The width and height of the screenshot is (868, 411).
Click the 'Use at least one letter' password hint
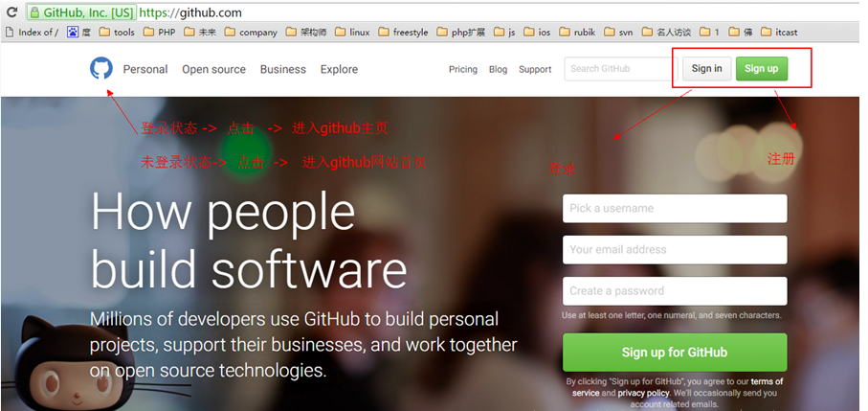(672, 315)
